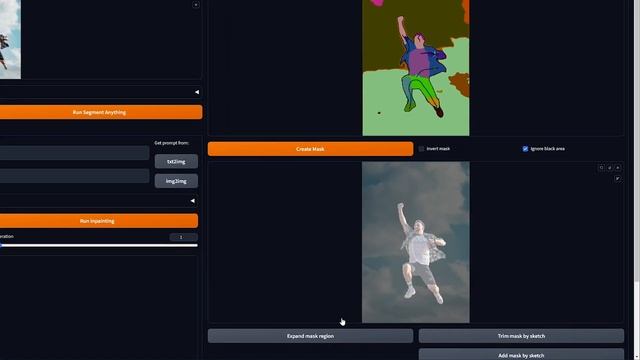Click Add mask by sketch button

point(521,354)
